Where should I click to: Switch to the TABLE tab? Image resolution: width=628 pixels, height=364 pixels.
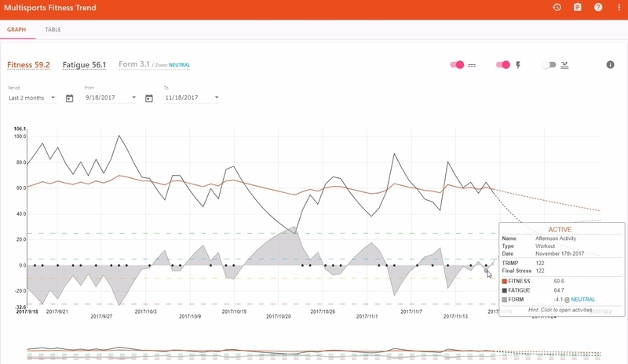pyautogui.click(x=53, y=29)
